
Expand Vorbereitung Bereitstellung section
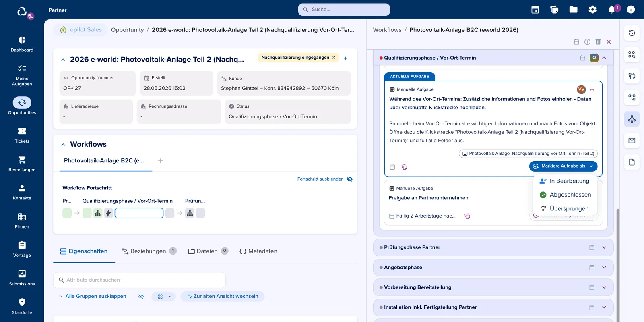604,287
